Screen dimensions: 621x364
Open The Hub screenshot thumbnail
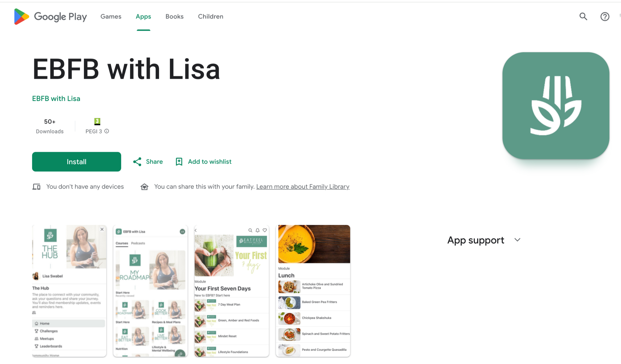(69, 291)
